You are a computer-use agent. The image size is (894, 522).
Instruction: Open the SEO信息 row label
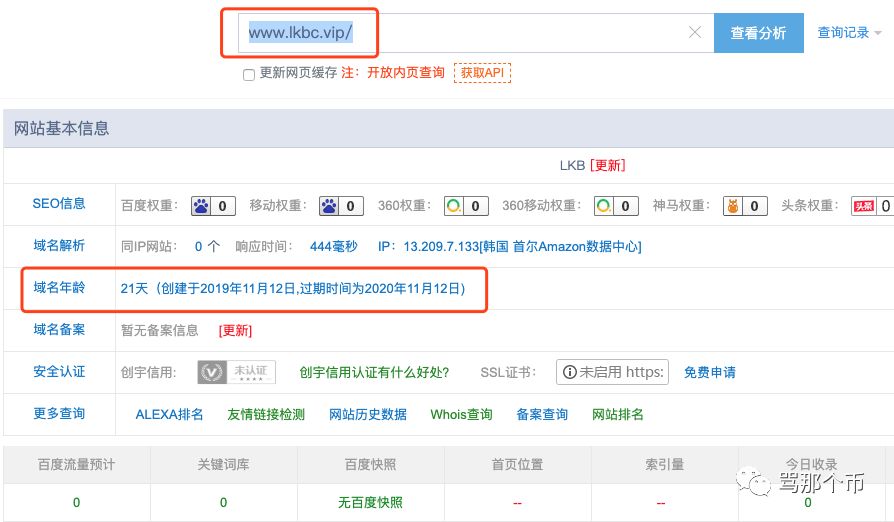coord(59,203)
